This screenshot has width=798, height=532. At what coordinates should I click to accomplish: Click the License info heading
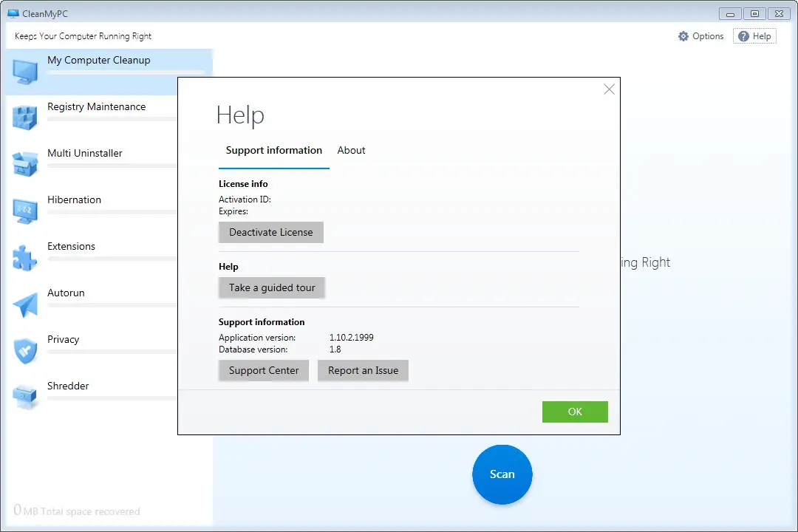(x=243, y=184)
